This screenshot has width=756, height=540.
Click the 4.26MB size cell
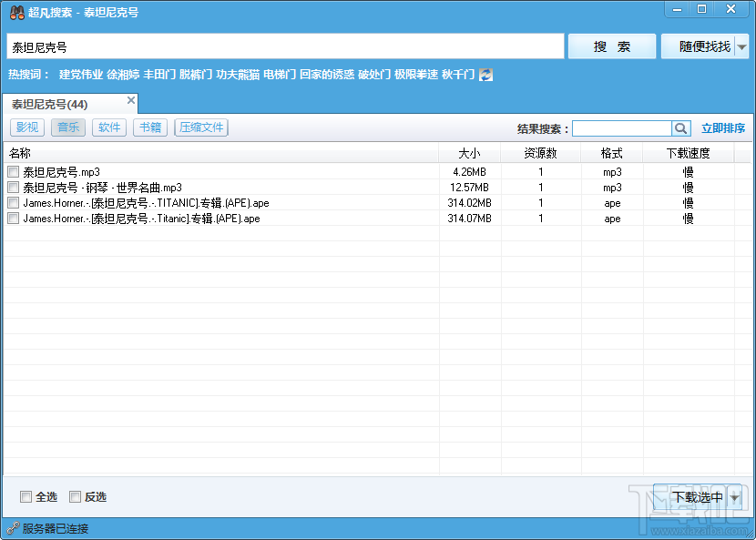tap(470, 171)
